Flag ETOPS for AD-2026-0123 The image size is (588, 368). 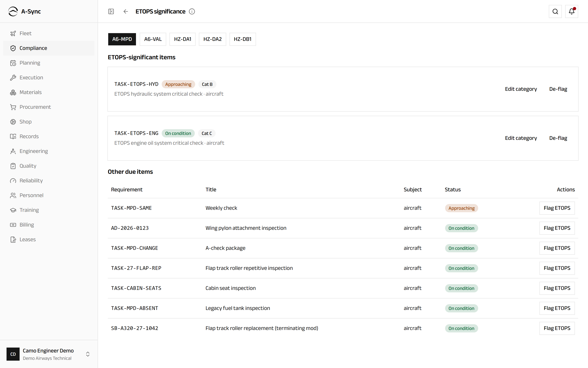point(557,228)
